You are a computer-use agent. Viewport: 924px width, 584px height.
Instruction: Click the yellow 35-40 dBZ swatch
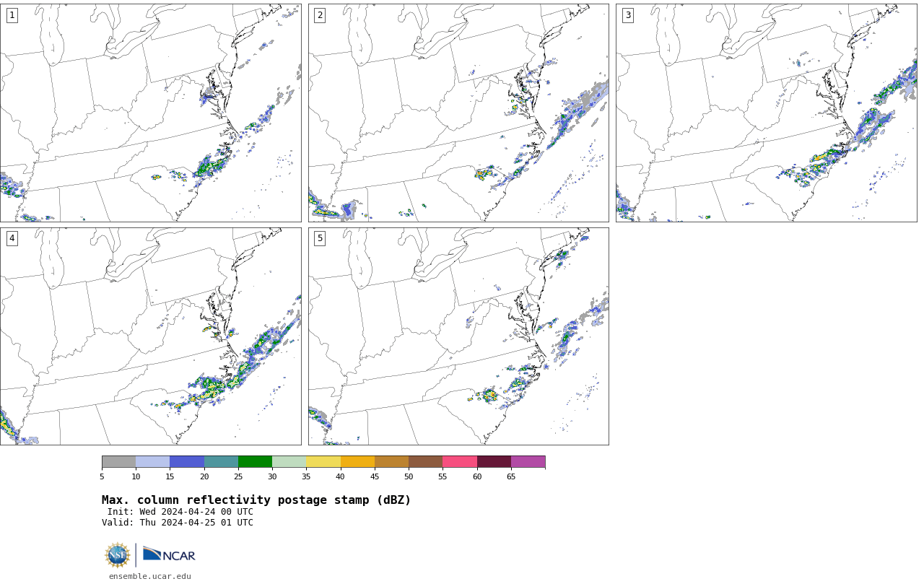pyautogui.click(x=323, y=462)
